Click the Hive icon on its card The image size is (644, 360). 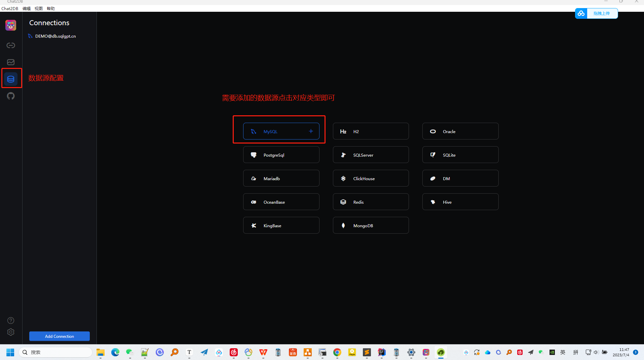(x=433, y=202)
